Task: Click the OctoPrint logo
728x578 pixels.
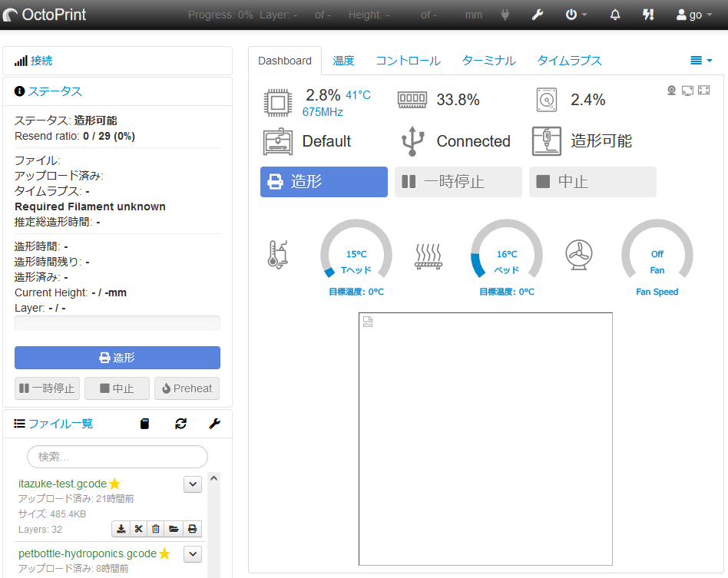Action: click(44, 15)
